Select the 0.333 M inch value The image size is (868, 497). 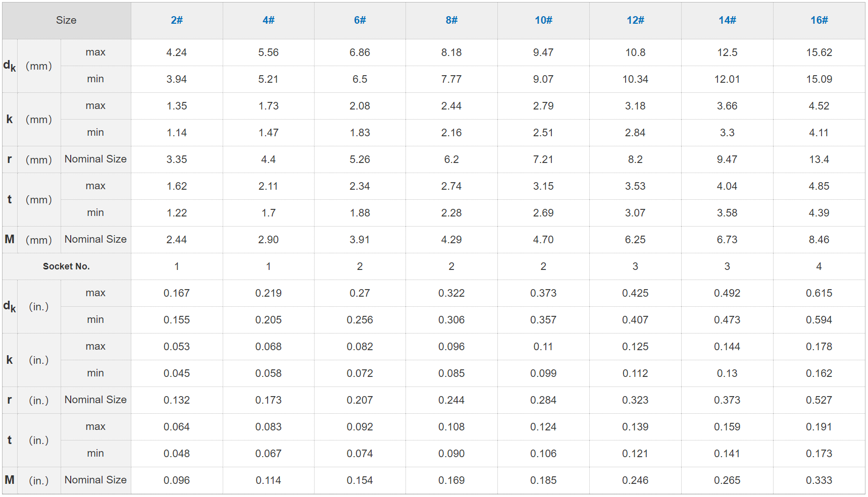(819, 480)
